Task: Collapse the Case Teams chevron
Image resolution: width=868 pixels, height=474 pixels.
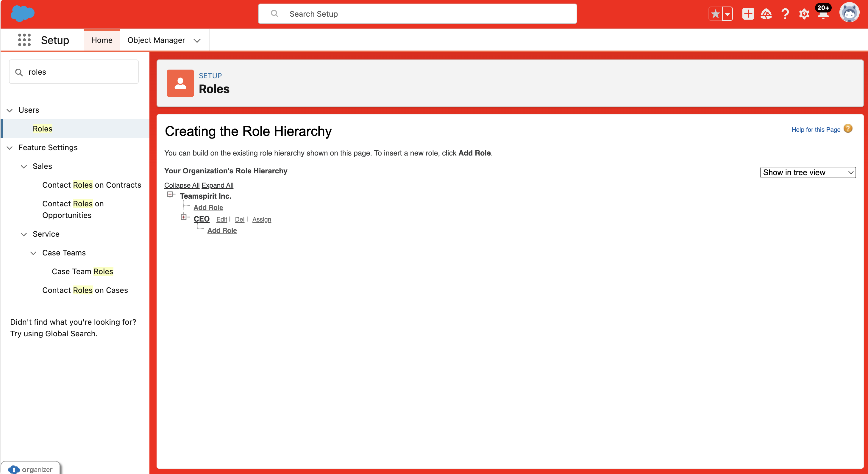Action: 33,253
